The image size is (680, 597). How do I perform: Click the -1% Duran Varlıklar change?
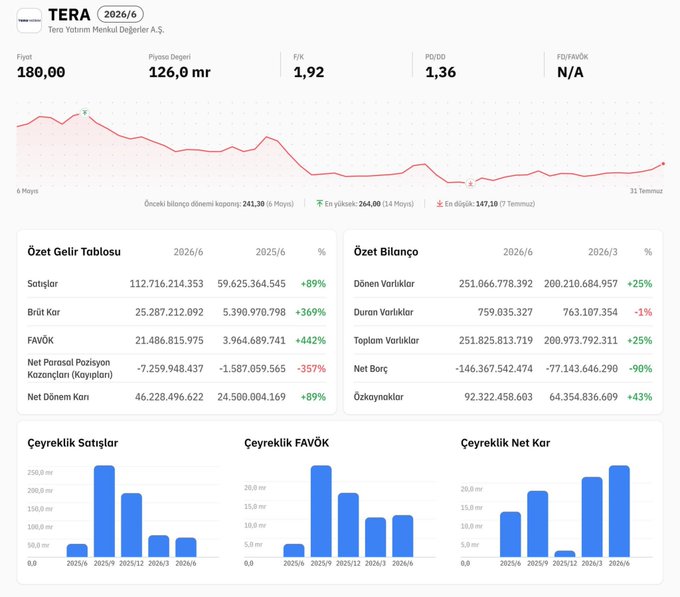(643, 312)
